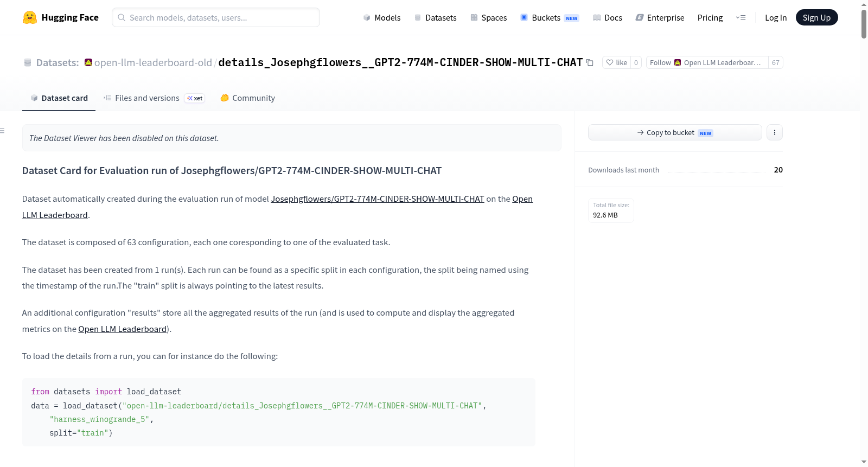Click the Models cube icon

tap(367, 17)
